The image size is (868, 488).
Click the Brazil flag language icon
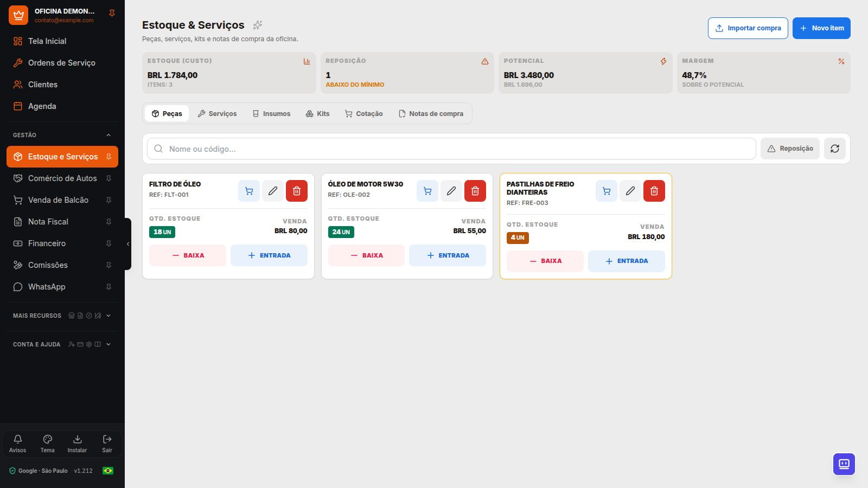(x=108, y=471)
